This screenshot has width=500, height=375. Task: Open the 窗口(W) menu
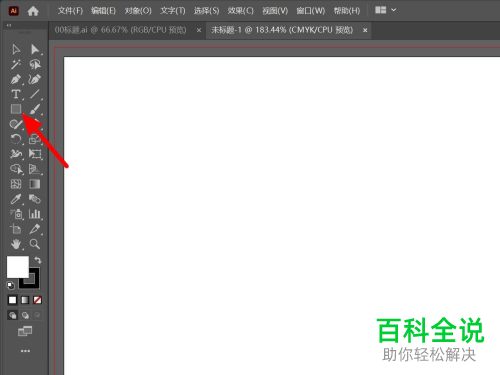(311, 11)
